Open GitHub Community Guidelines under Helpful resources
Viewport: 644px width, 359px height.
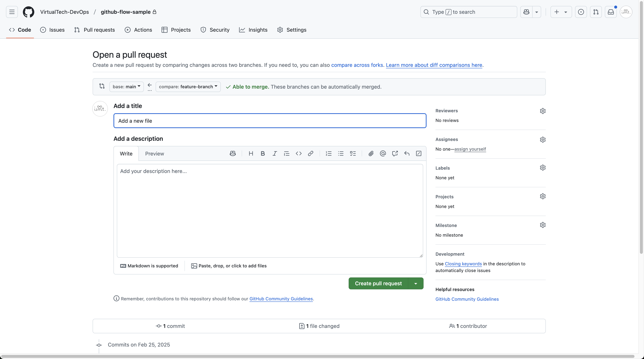[467, 299]
